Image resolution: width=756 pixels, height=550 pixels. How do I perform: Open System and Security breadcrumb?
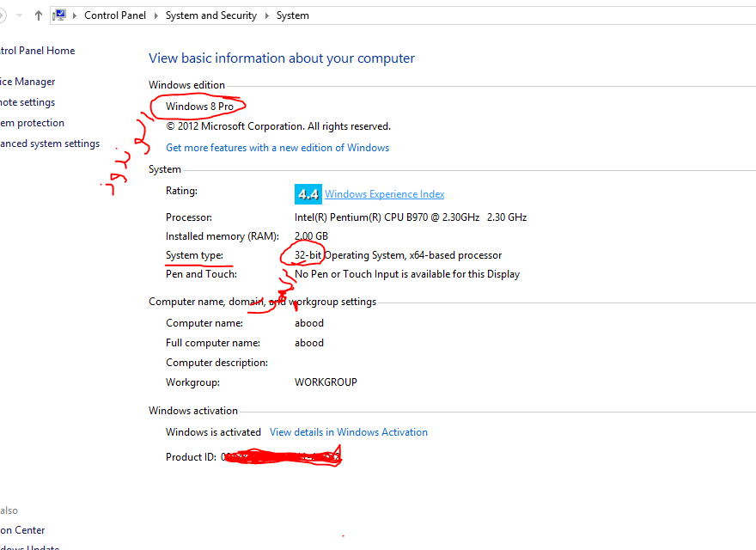(211, 15)
